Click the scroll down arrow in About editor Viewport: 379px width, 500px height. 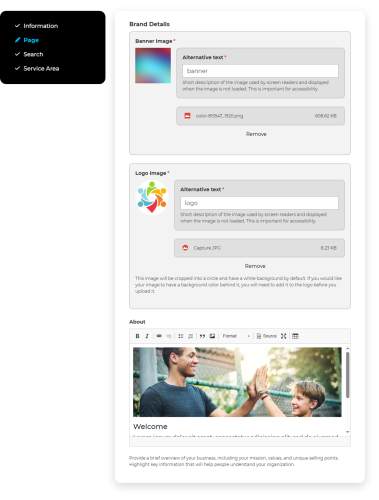[x=348, y=432]
